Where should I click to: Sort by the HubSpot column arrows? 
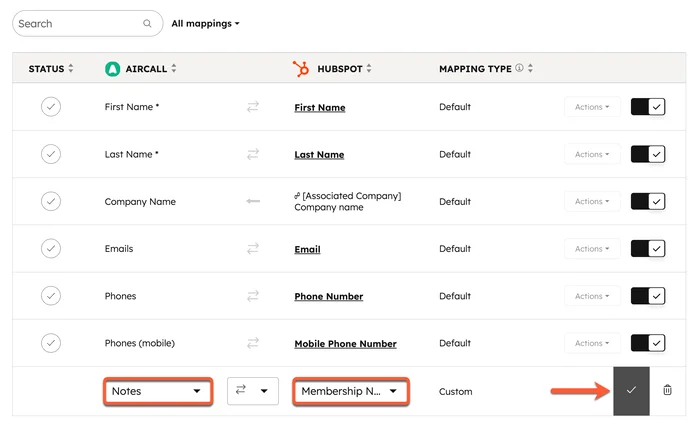(x=369, y=69)
